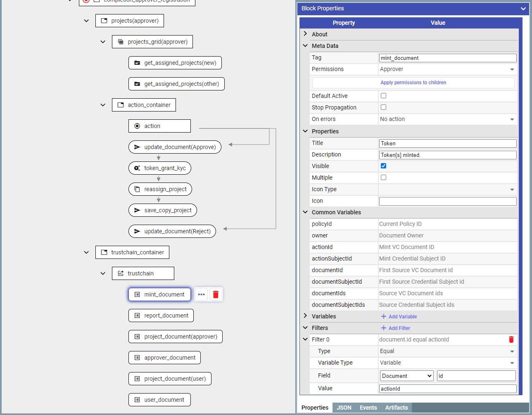Click Apply permissions to children button
This screenshot has height=415, width=532.
[x=413, y=83]
